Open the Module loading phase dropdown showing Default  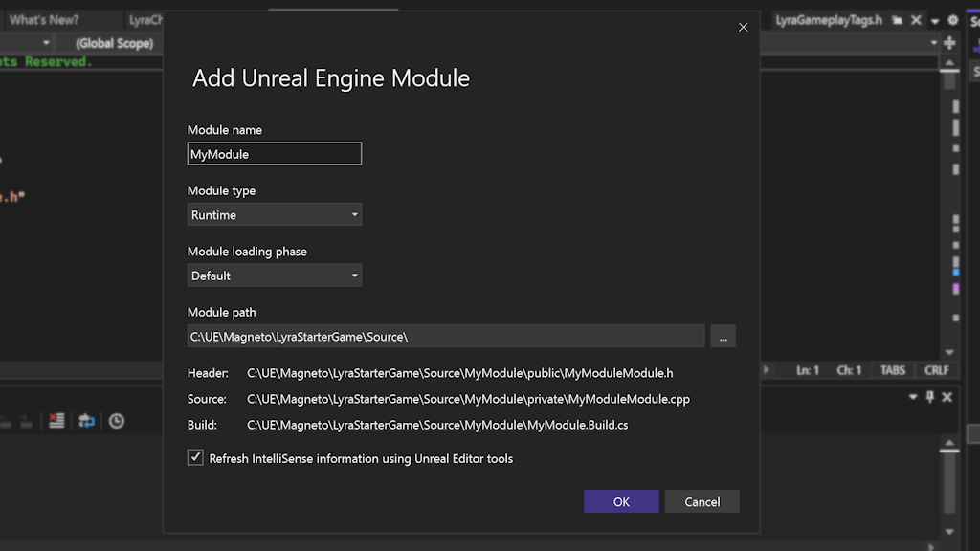(275, 275)
